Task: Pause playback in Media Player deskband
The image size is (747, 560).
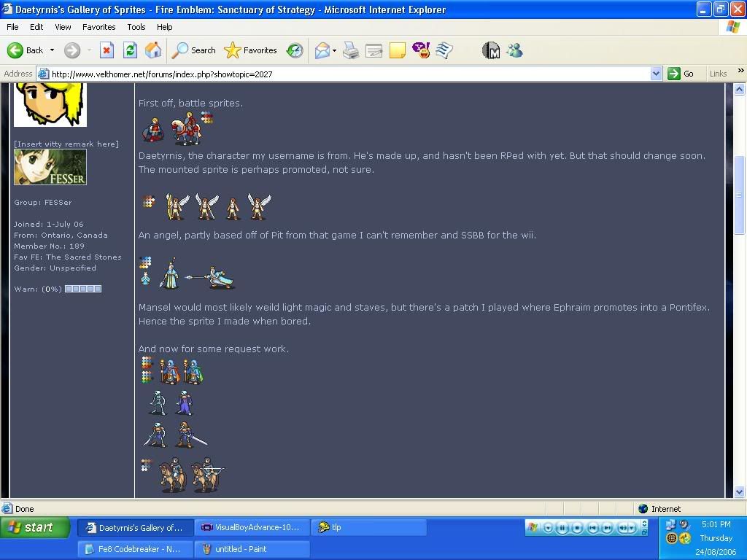Action: point(562,528)
